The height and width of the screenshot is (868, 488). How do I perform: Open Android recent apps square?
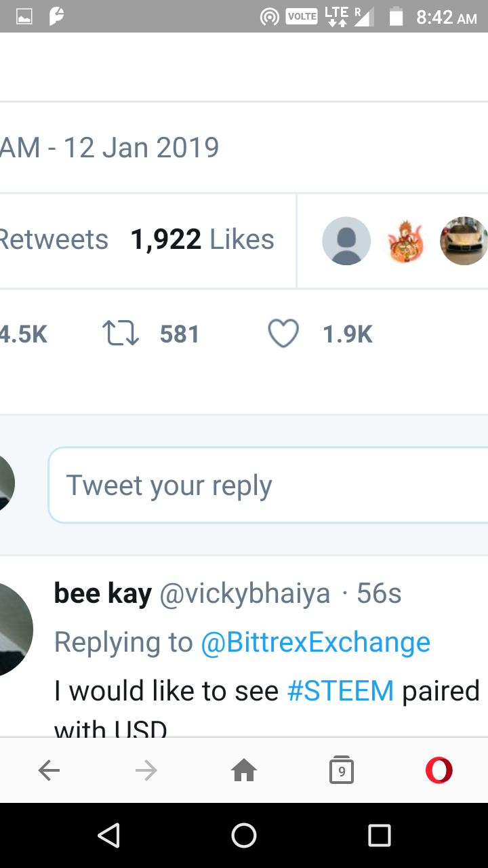380,835
